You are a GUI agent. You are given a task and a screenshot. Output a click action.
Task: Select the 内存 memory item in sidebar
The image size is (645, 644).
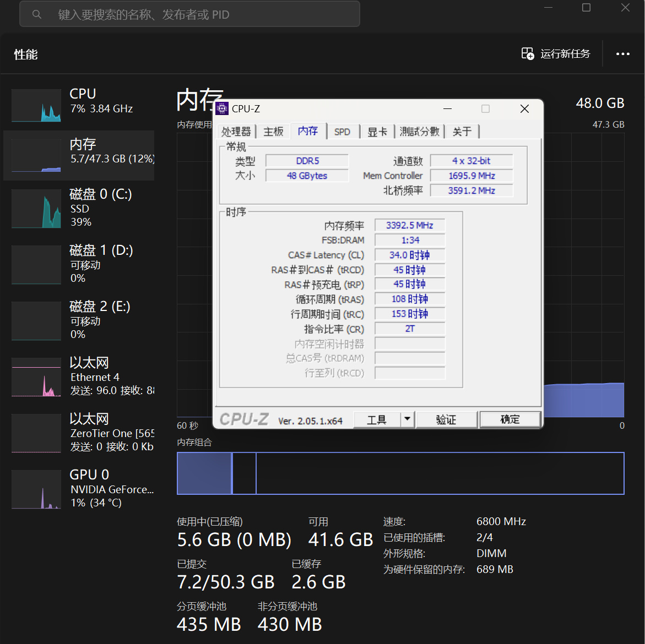point(79,155)
